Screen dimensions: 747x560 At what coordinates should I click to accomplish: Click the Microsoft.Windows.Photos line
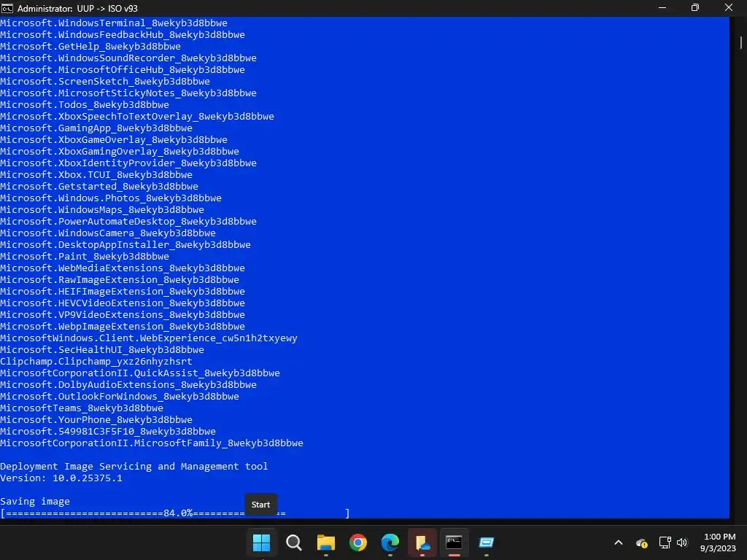tap(111, 198)
